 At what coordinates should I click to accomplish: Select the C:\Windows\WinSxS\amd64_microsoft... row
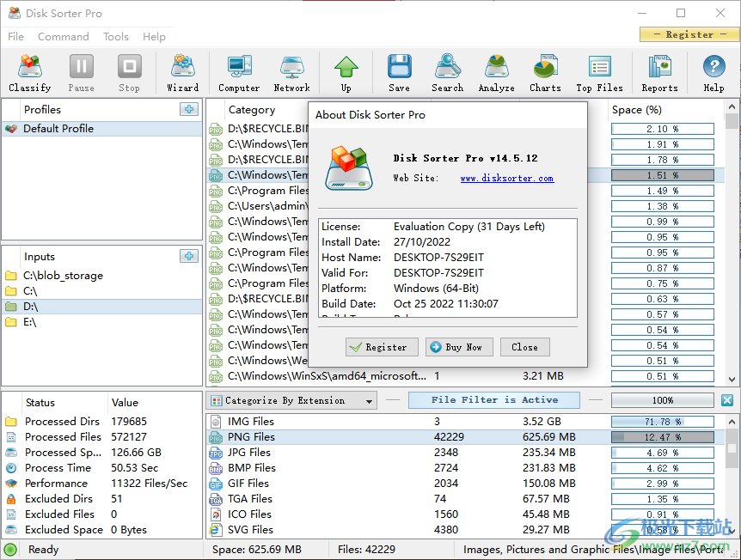pyautogui.click(x=465, y=376)
